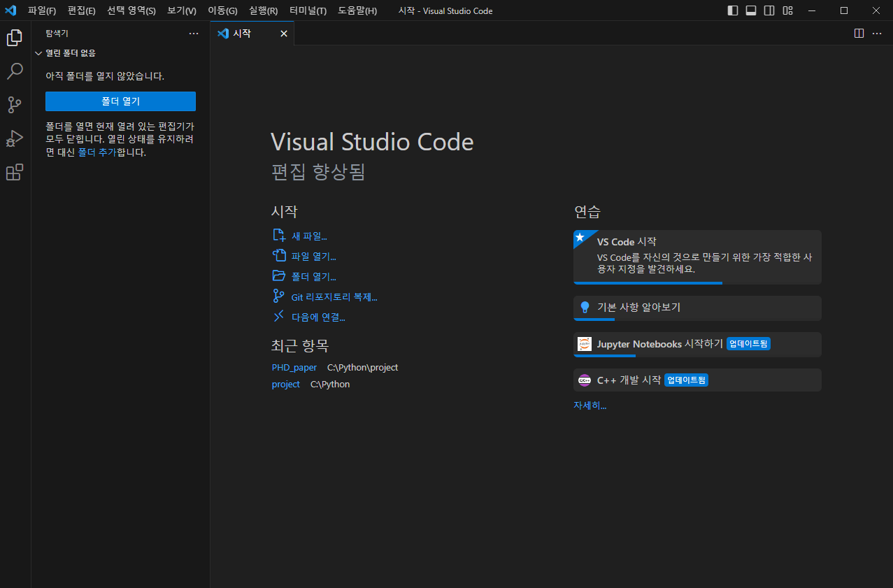Image resolution: width=893 pixels, height=588 pixels.
Task: Open explorer panel more actions ellipsis
Action: point(194,33)
